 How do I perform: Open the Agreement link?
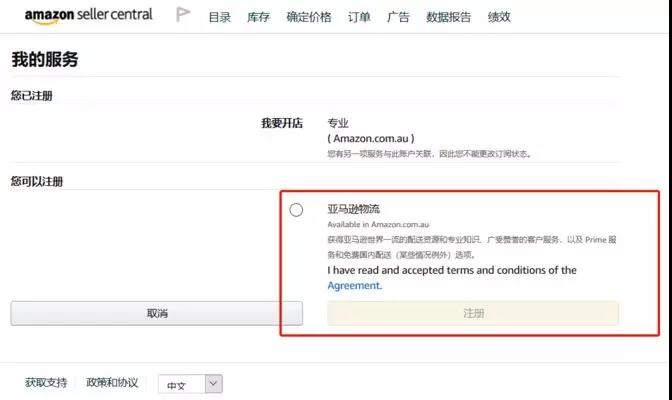point(354,286)
